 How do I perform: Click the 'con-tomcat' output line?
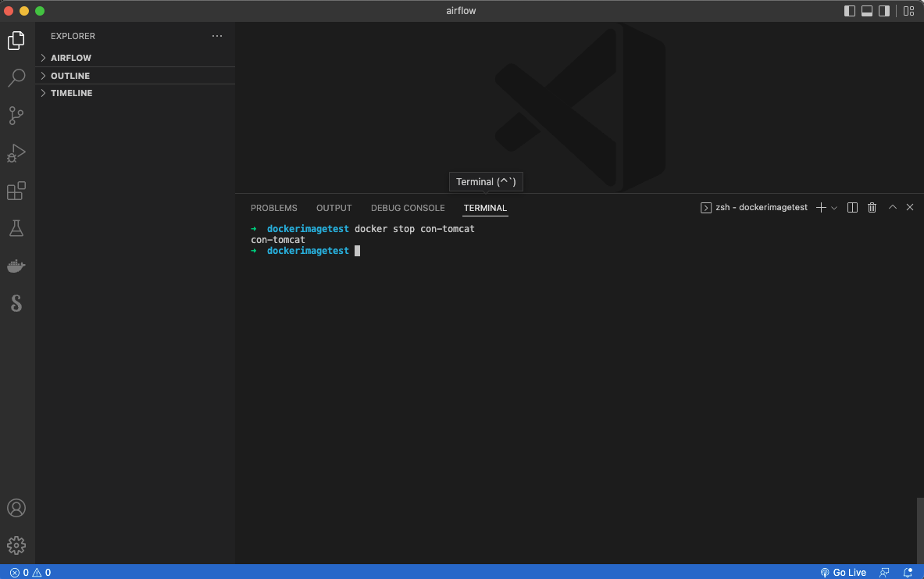coord(278,240)
